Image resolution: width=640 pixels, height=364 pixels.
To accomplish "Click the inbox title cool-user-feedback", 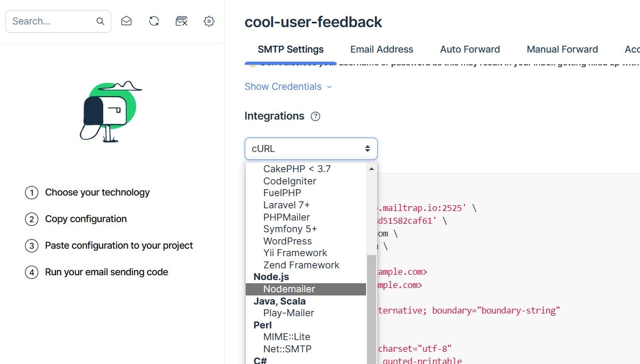I will tap(313, 22).
